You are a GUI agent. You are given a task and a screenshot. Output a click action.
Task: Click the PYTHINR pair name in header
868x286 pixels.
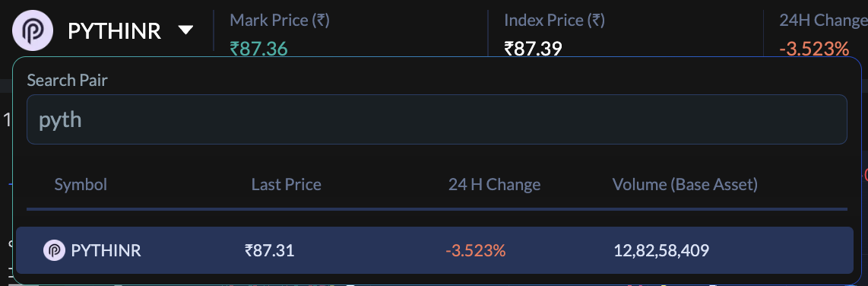tap(114, 31)
